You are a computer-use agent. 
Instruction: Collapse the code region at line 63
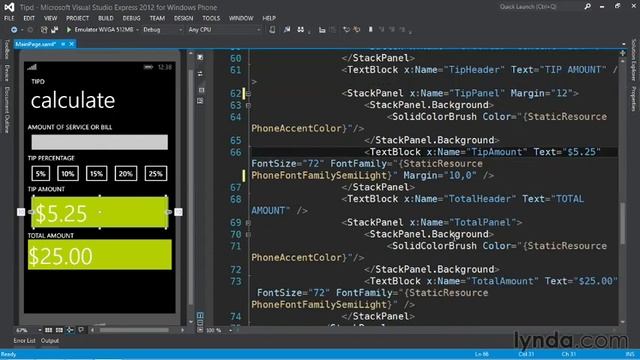click(248, 106)
